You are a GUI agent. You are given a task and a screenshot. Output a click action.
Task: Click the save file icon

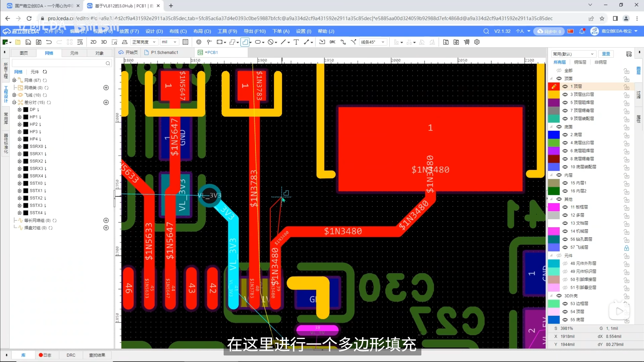click(28, 42)
